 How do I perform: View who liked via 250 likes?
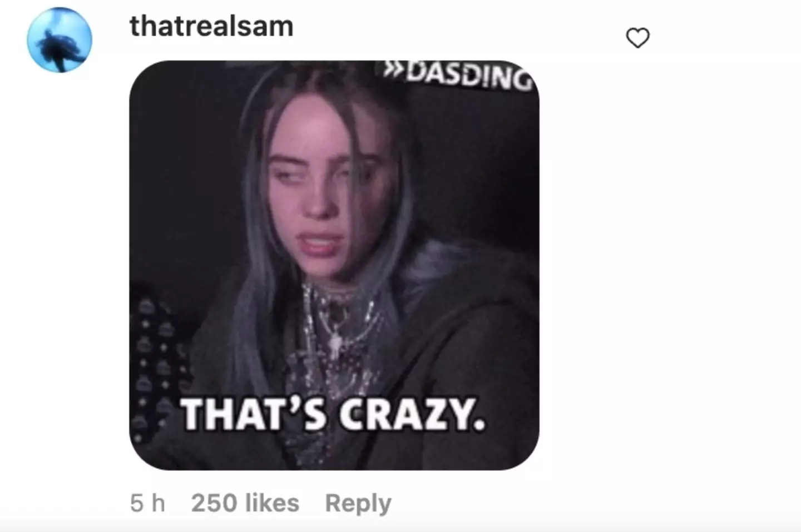click(245, 503)
